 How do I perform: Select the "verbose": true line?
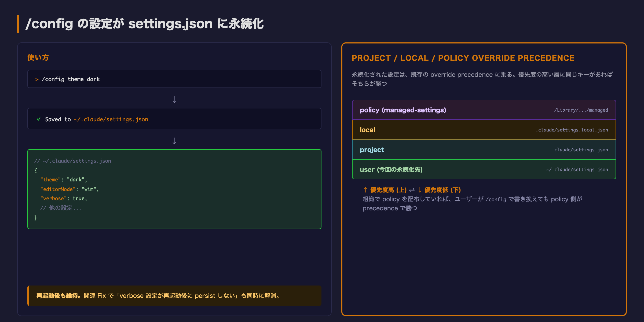(x=64, y=198)
